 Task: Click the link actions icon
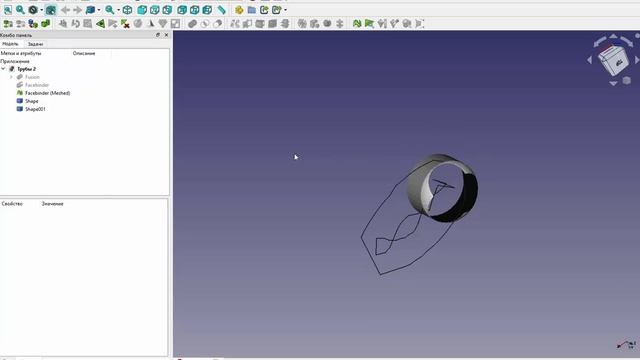[x=276, y=10]
